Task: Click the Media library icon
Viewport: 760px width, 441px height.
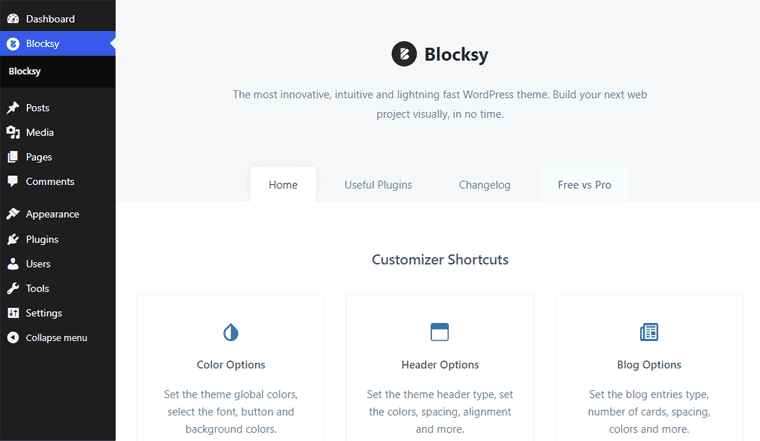Action: coord(13,133)
